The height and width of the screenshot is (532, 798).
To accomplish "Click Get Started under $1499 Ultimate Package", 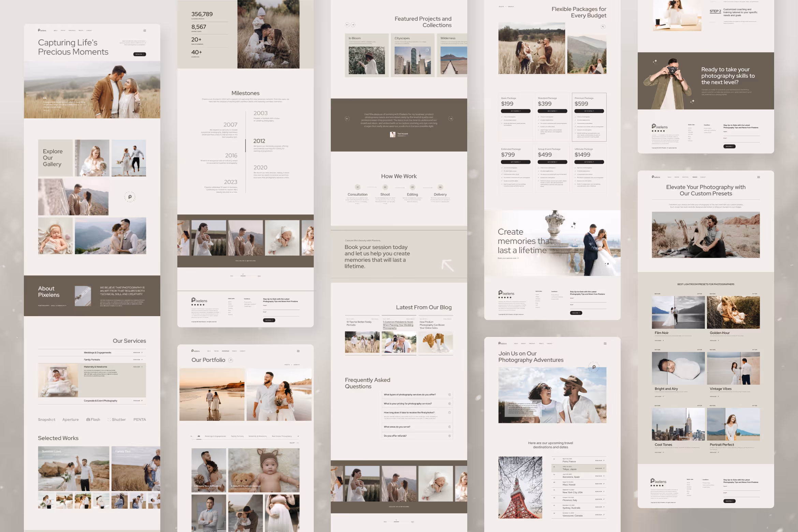I will pyautogui.click(x=589, y=162).
